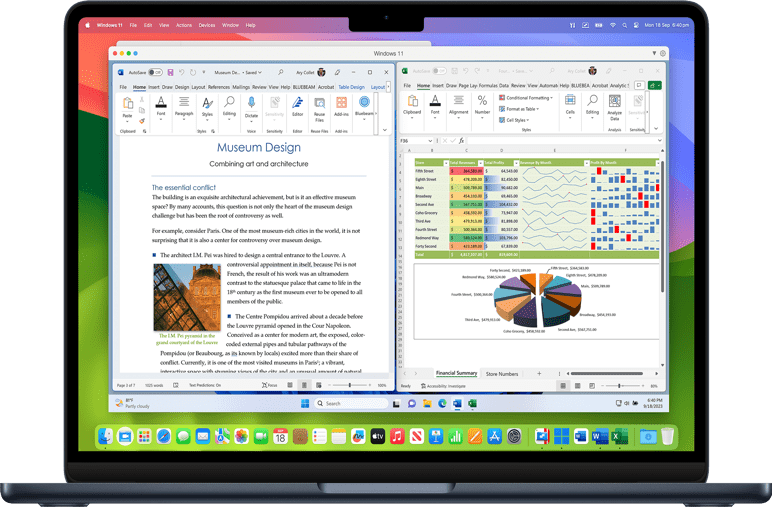Expand the Cell Styles dropdown in Excel
This screenshot has height=507, width=772.
pyautogui.click(x=519, y=120)
